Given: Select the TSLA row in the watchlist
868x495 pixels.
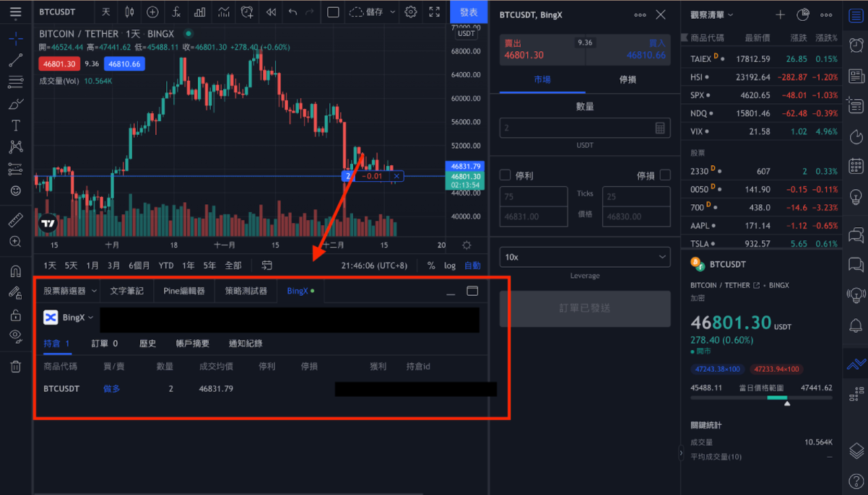Looking at the screenshot, I should click(x=760, y=244).
